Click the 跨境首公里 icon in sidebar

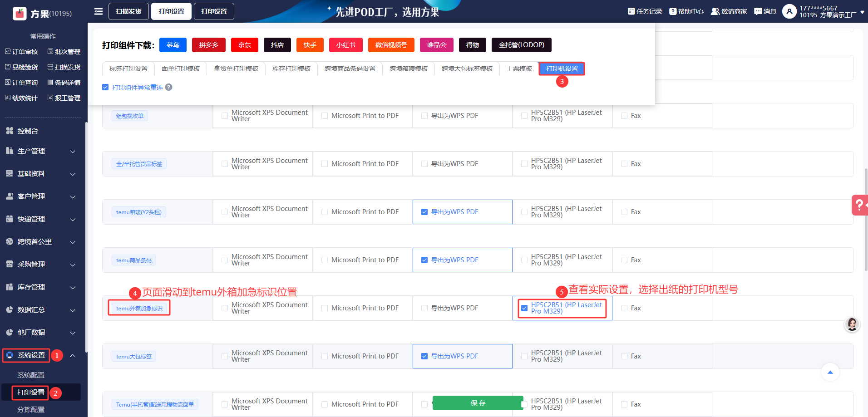coord(10,241)
